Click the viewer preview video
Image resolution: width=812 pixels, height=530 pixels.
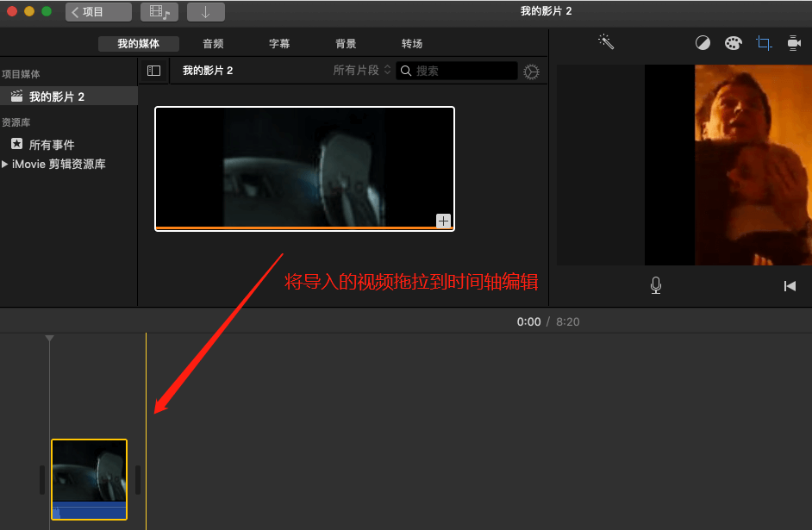coord(728,165)
